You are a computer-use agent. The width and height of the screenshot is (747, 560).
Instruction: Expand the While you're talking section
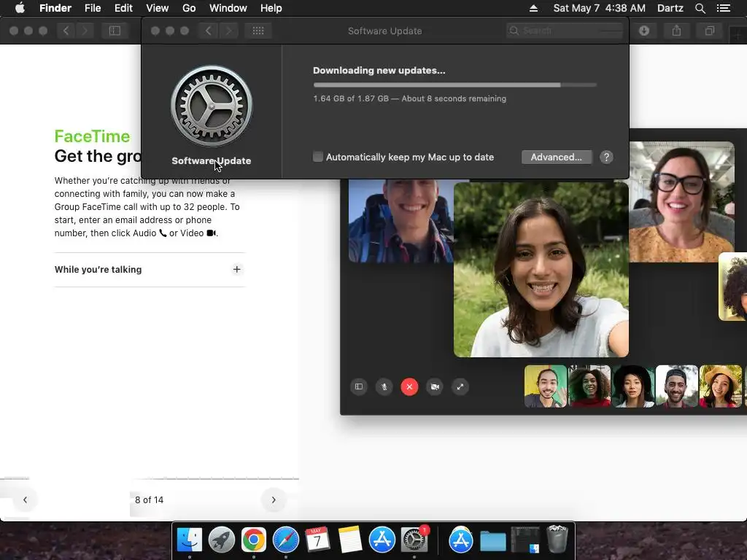(237, 270)
